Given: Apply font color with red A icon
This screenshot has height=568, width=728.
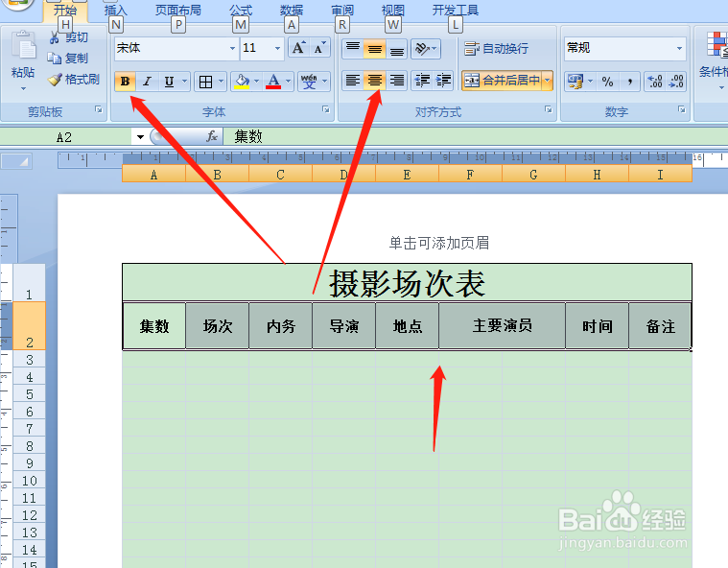Looking at the screenshot, I should [273, 82].
